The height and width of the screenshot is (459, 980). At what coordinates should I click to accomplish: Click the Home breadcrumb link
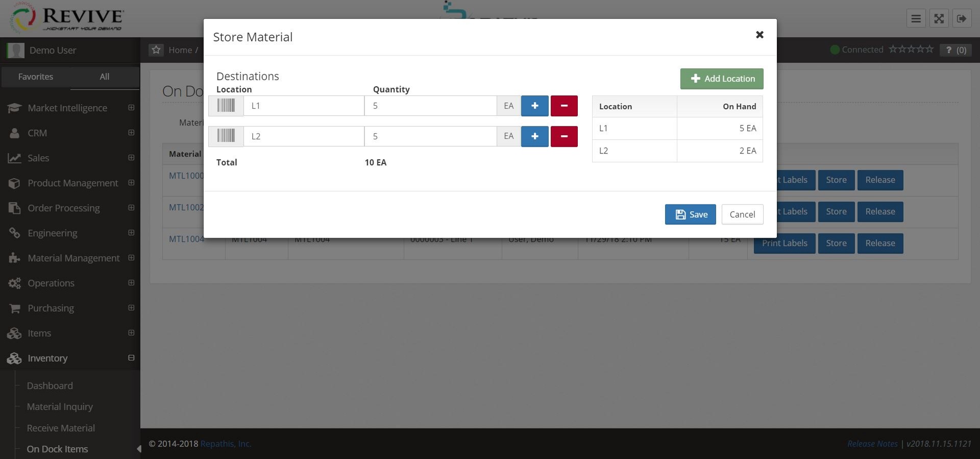pos(180,49)
